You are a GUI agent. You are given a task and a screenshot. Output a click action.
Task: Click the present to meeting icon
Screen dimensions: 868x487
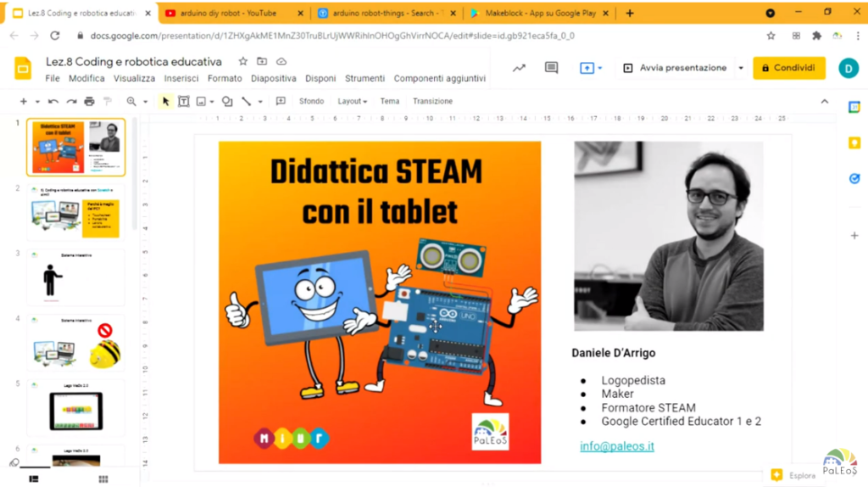(x=587, y=68)
